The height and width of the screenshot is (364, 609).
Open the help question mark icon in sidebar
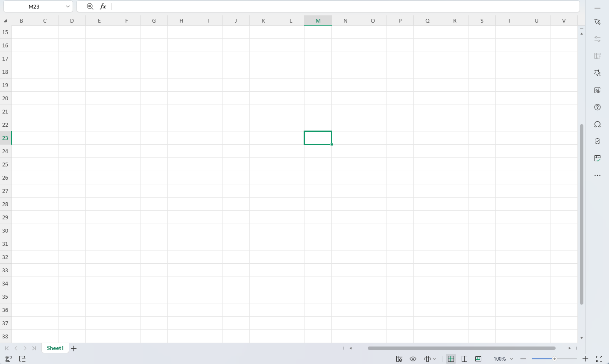[x=597, y=107]
